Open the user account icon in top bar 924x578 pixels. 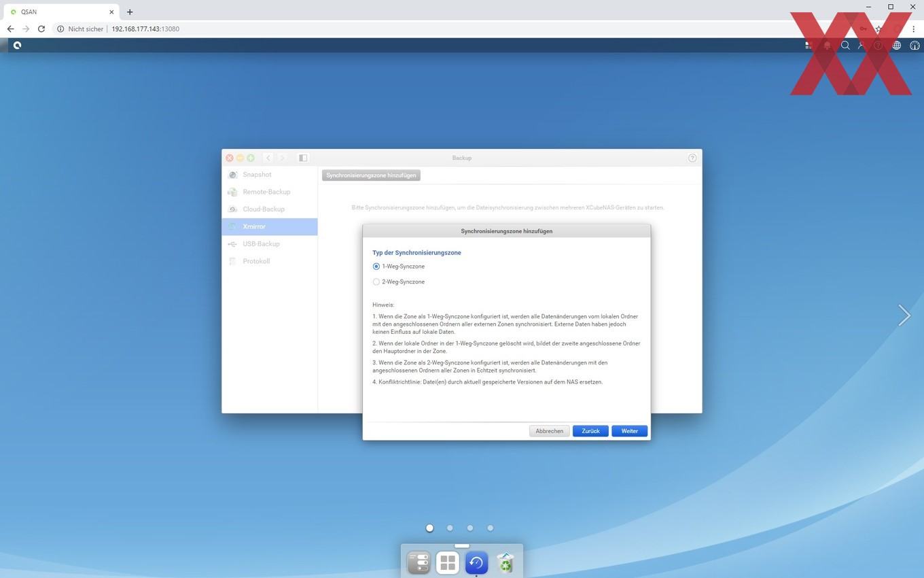point(861,46)
